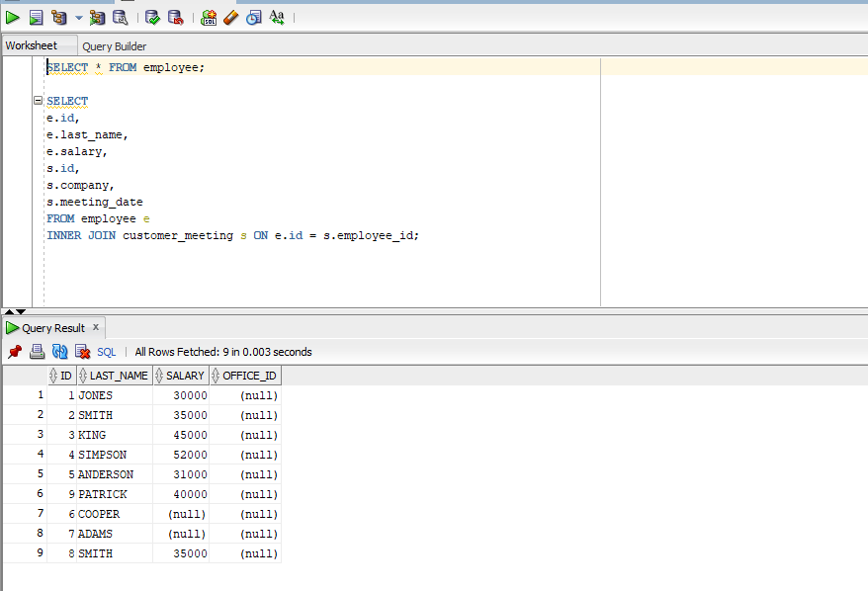Open the SQL History icon

[x=253, y=18]
